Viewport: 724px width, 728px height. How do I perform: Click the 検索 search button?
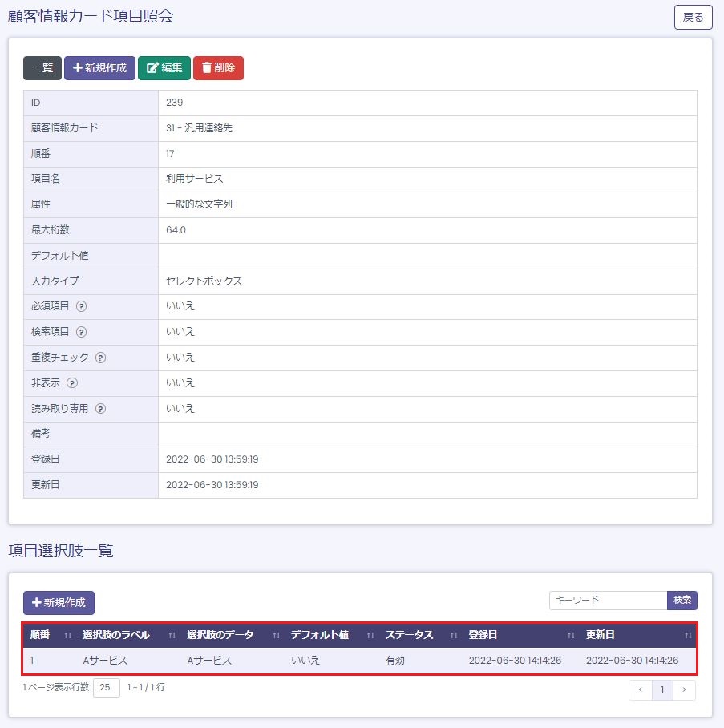(682, 601)
